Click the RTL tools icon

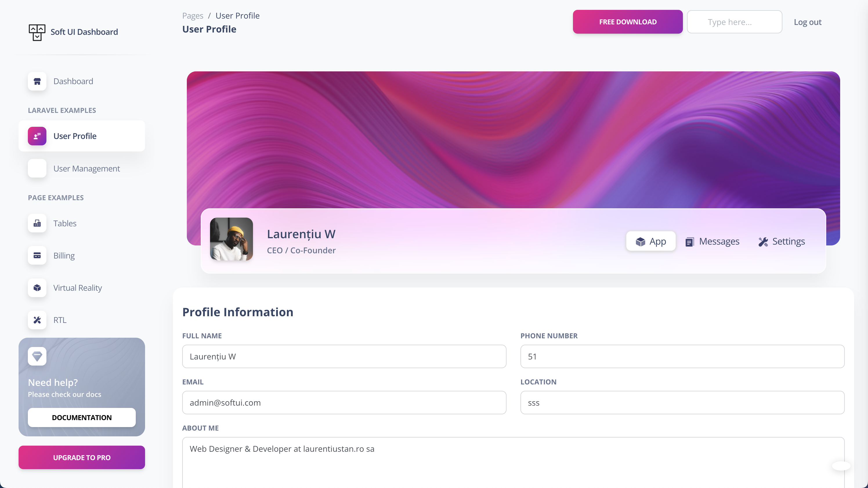(37, 320)
